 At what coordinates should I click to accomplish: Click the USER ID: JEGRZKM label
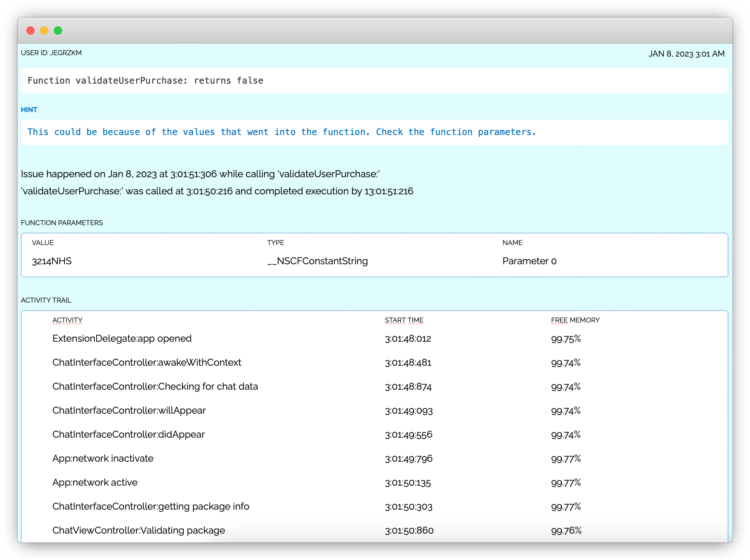[x=51, y=53]
